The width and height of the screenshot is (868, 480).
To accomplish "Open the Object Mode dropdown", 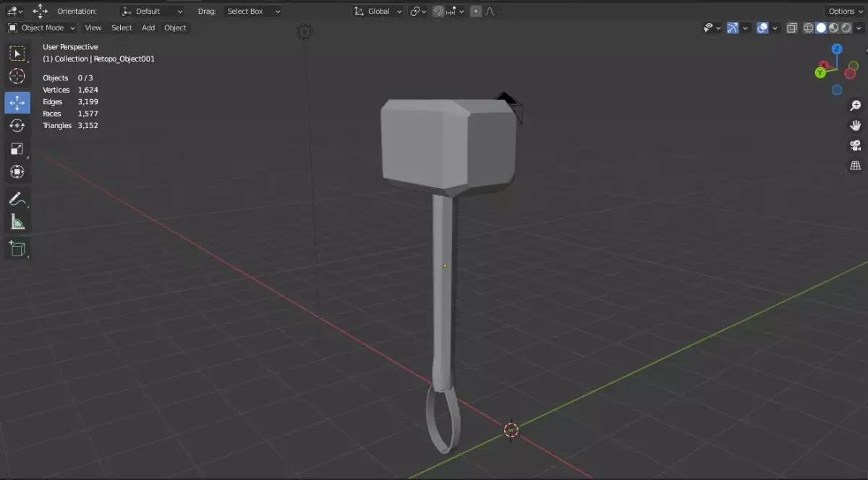I will coord(41,28).
